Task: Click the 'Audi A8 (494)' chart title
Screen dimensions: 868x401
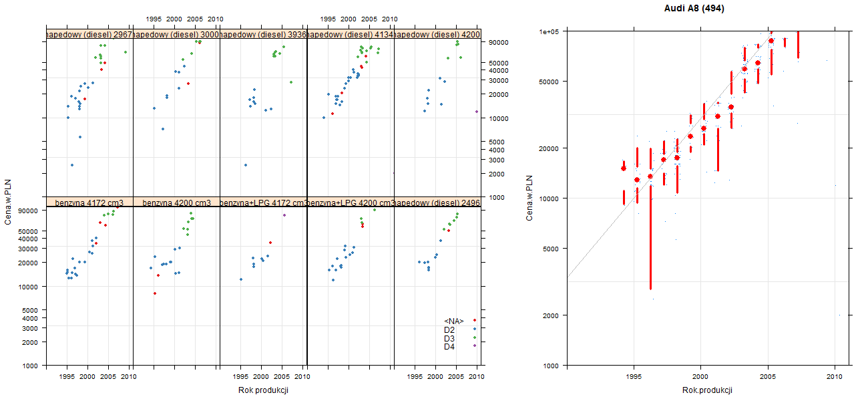Action: pyautogui.click(x=694, y=9)
